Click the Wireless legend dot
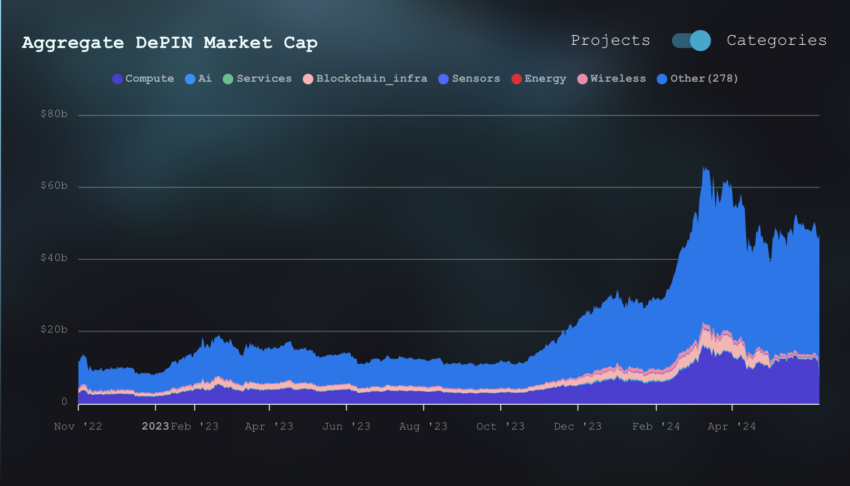 [583, 79]
